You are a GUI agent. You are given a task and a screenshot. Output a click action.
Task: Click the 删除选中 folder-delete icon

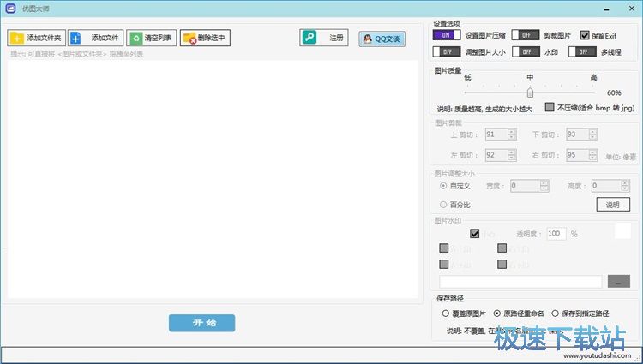(x=189, y=38)
